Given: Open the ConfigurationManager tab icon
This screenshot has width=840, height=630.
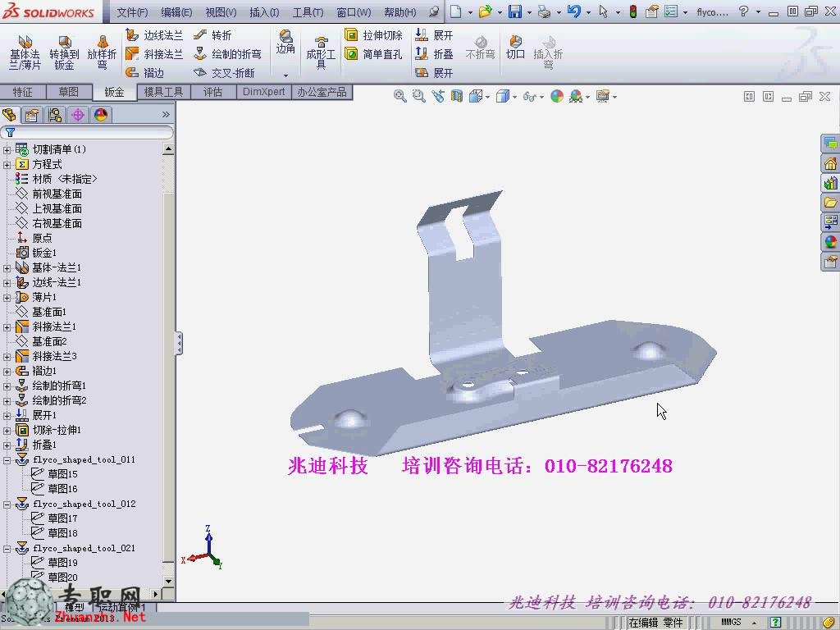Looking at the screenshot, I should coord(55,115).
